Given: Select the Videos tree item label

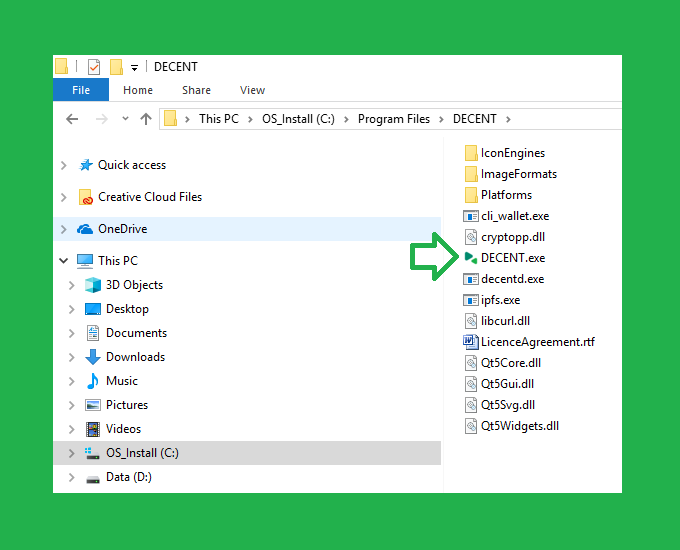Looking at the screenshot, I should (x=124, y=429).
